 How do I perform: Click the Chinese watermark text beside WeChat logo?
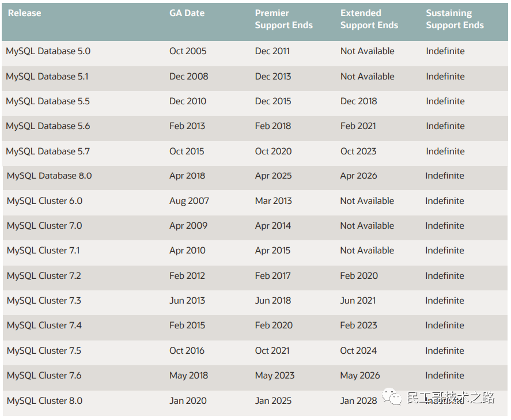point(451,398)
